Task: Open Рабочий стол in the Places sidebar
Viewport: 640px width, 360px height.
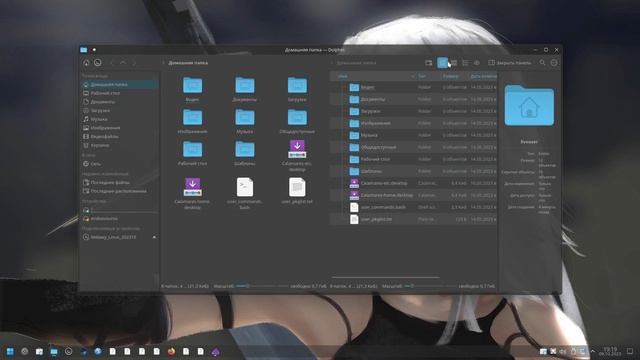Action: (119, 93)
